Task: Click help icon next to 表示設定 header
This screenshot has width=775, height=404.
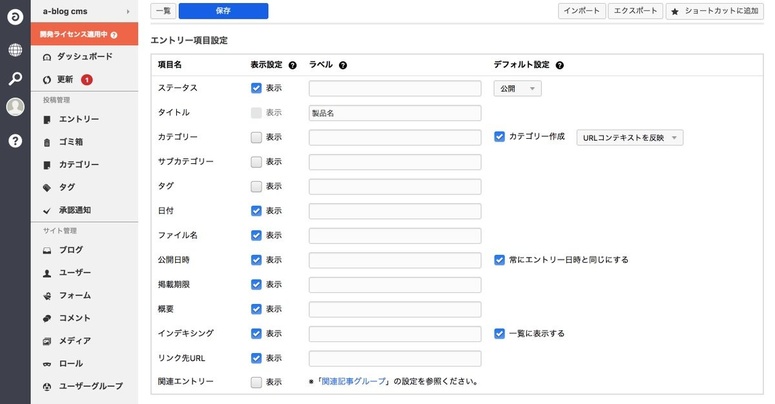Action: click(293, 65)
